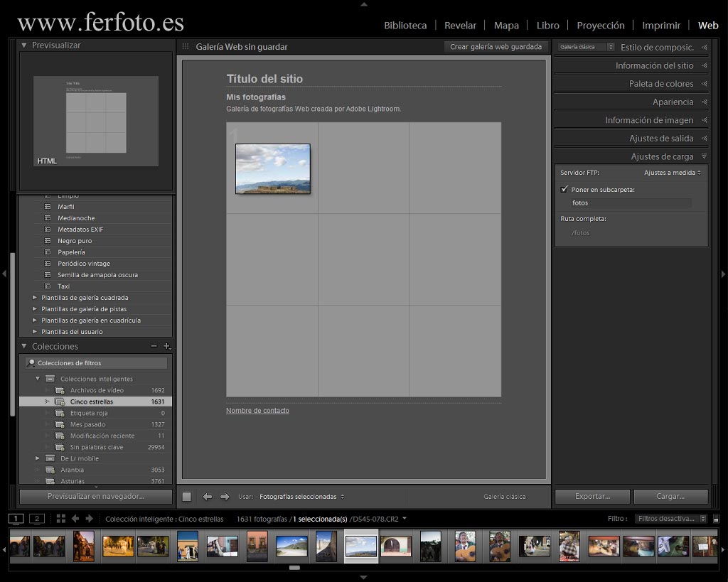Go to the Libro module
The width and height of the screenshot is (728, 582).
(548, 26)
